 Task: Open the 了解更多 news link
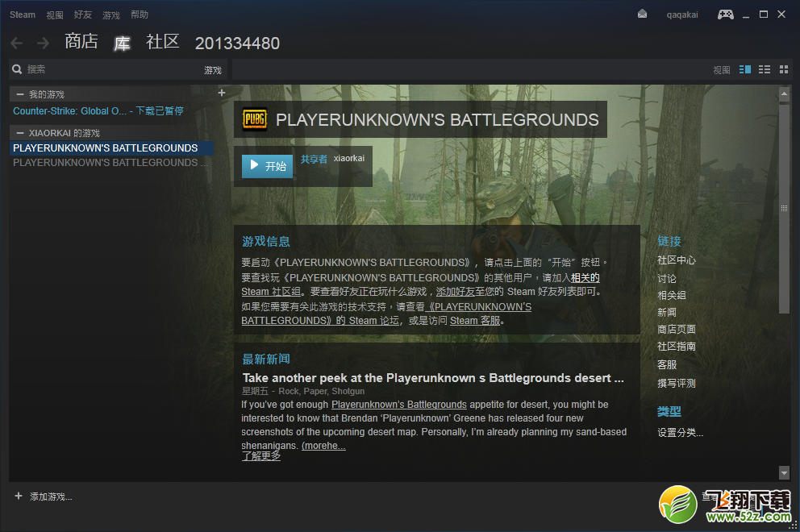pos(260,456)
